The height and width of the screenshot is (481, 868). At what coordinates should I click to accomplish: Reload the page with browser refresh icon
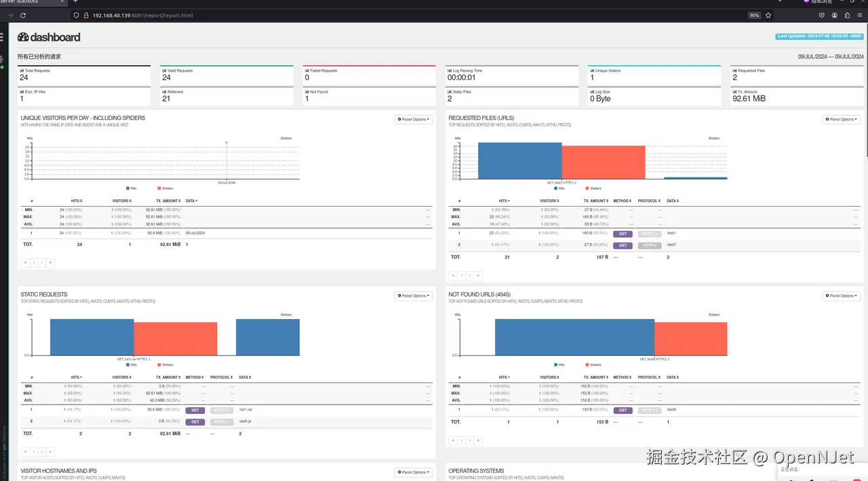pos(23,15)
